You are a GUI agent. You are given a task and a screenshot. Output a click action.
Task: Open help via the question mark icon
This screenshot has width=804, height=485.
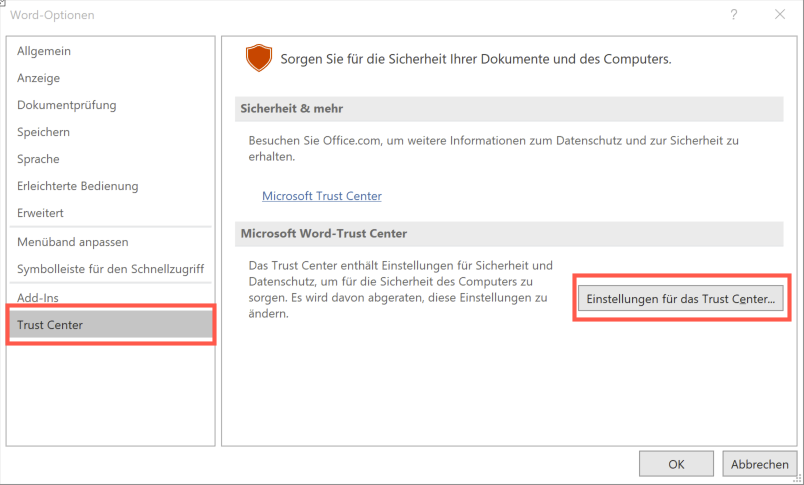coord(734,15)
